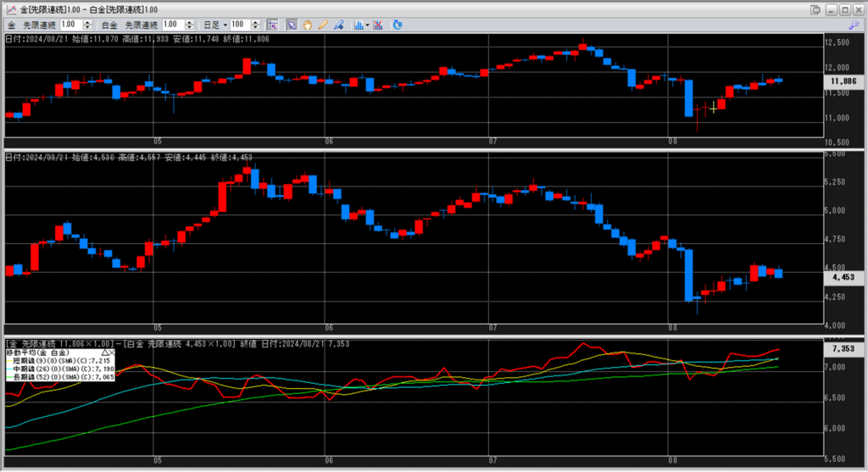Viewport: 868px width, 472px height.
Task: Activate the hand pan tool
Action: [308, 25]
